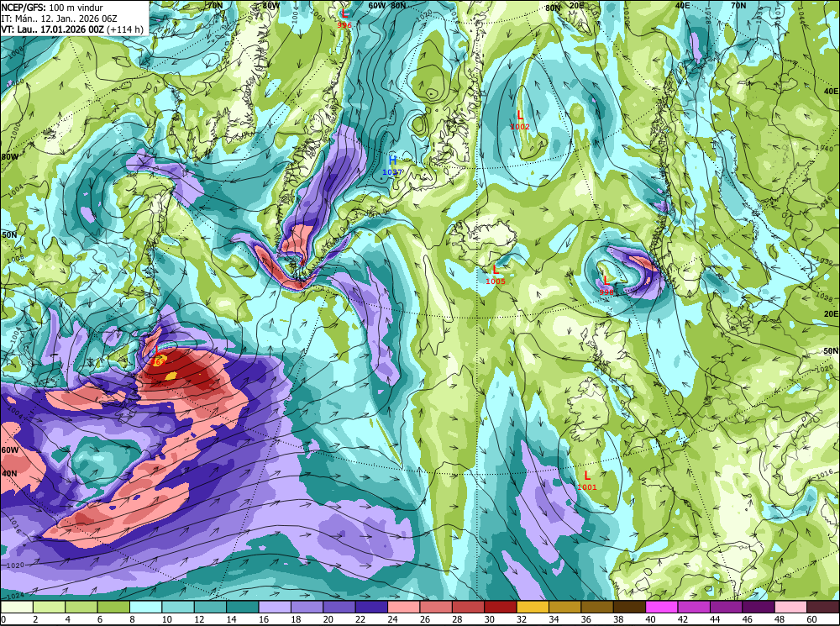Click the L 1002 low pressure marker

[x=520, y=120]
